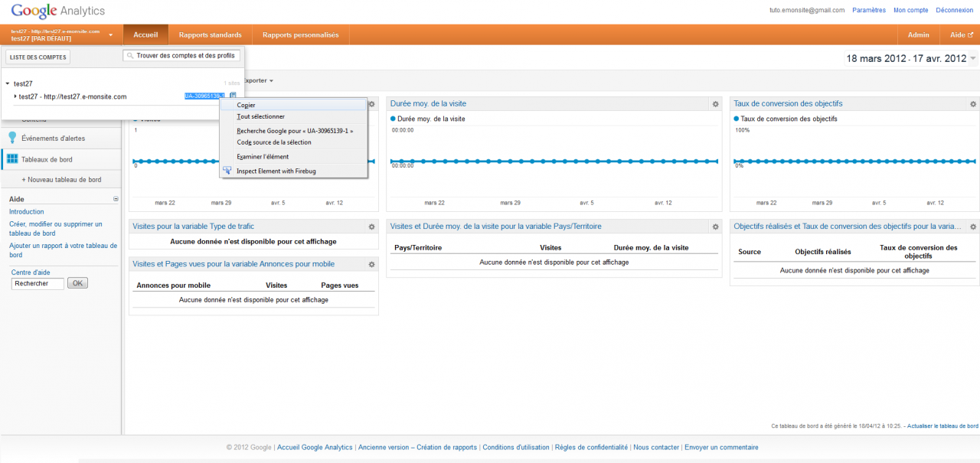
Task: Switch to the Accueil tab
Action: 145,34
